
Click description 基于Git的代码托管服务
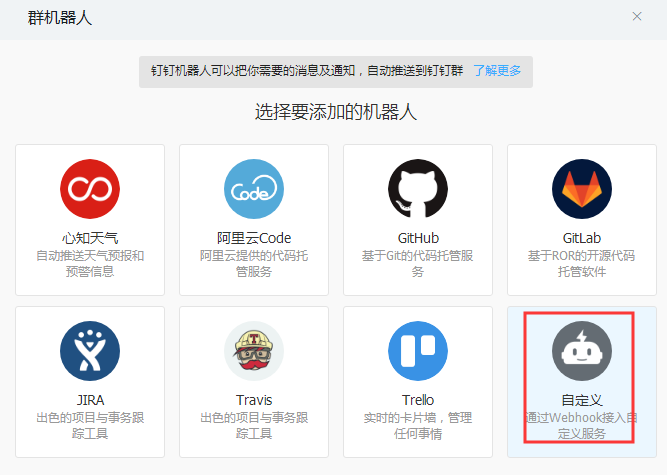point(418,264)
